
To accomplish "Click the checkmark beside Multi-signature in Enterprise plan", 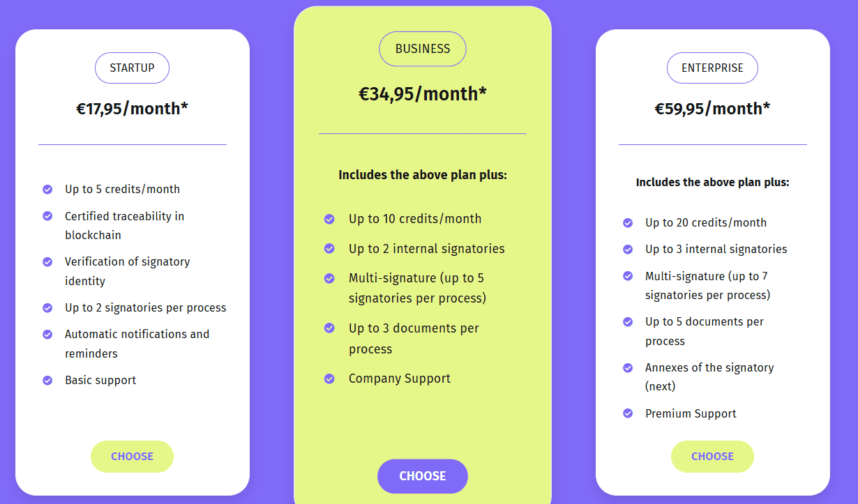I will click(626, 276).
